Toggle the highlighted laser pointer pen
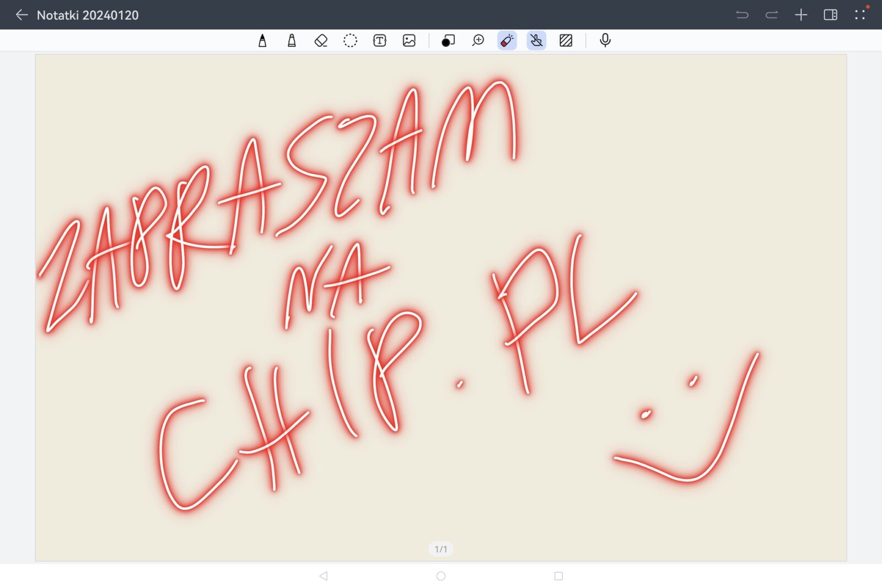 coord(507,41)
